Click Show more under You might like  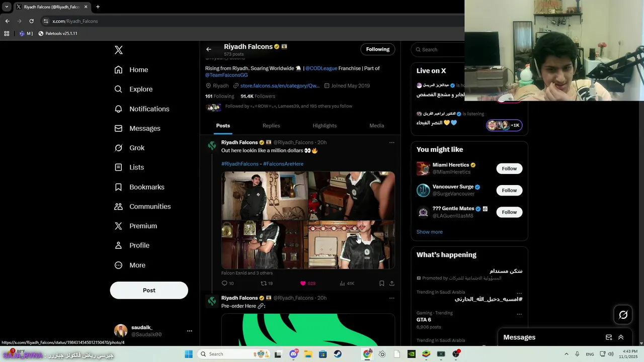[x=430, y=232]
